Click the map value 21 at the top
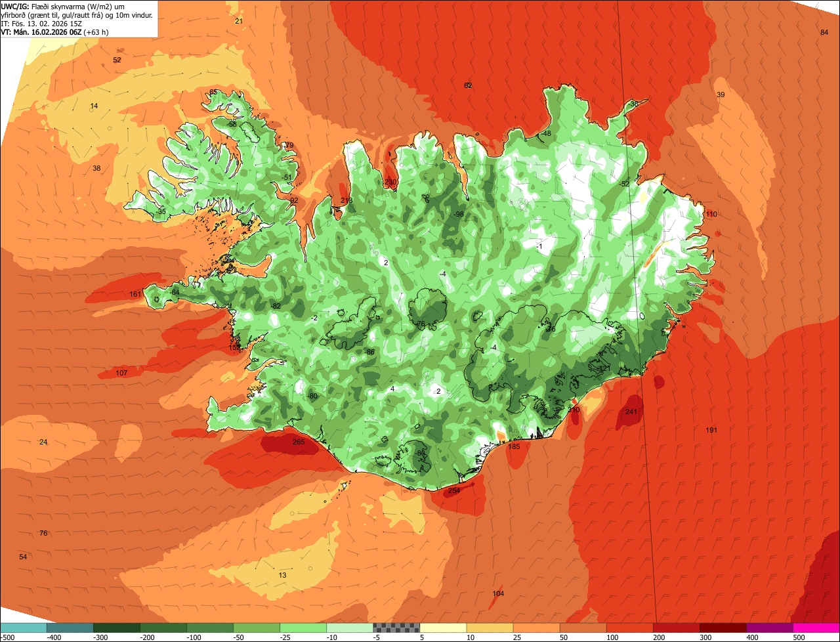Viewport: 840px width, 642px height. 238,21
